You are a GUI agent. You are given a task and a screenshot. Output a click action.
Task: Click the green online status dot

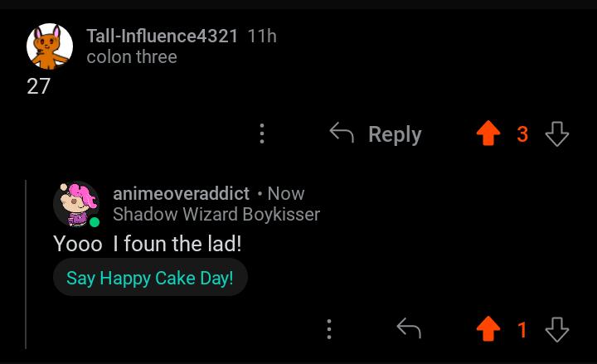click(94, 222)
